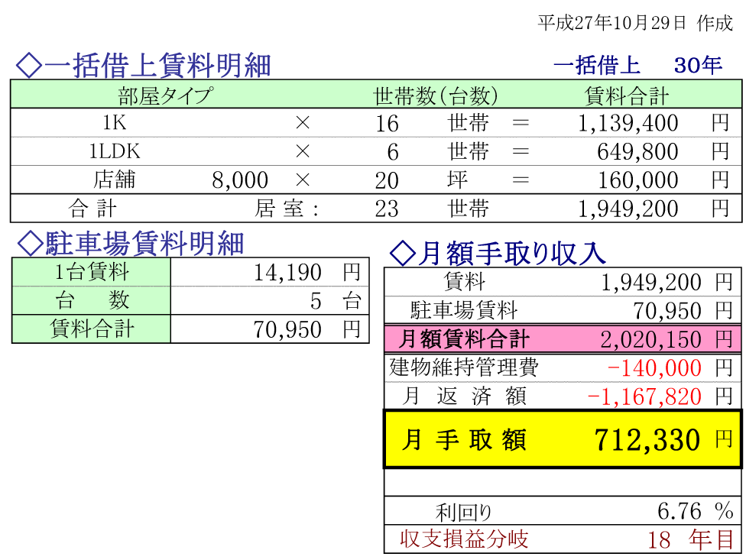Click the 1台賃料 value 14,190
Image resolution: width=746 pixels, height=560 pixels.
(288, 272)
